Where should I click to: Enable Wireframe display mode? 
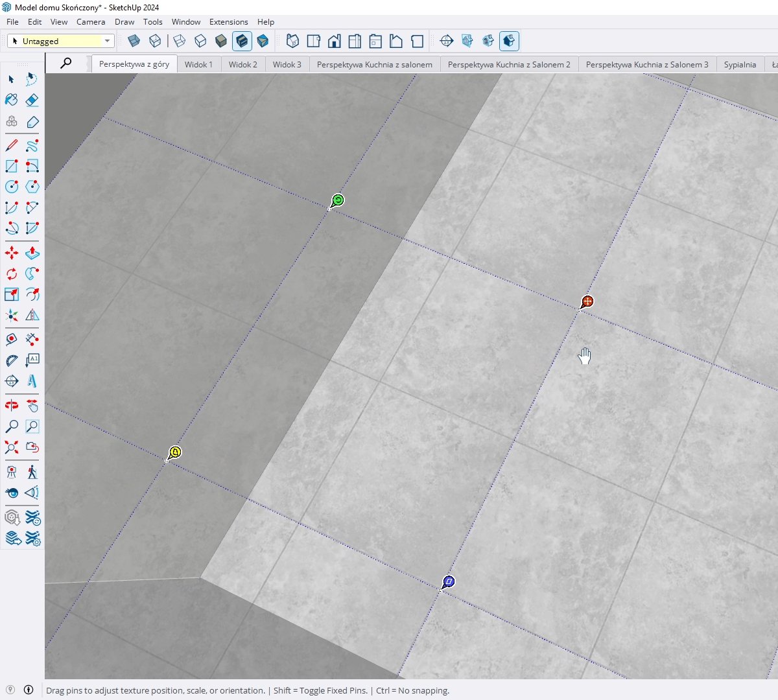pos(179,41)
